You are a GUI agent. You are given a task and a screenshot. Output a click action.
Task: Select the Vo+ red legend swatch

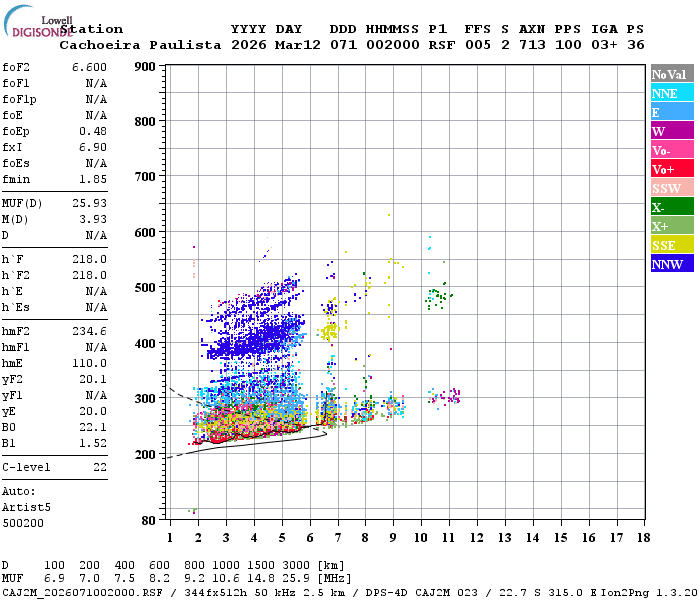click(x=672, y=169)
